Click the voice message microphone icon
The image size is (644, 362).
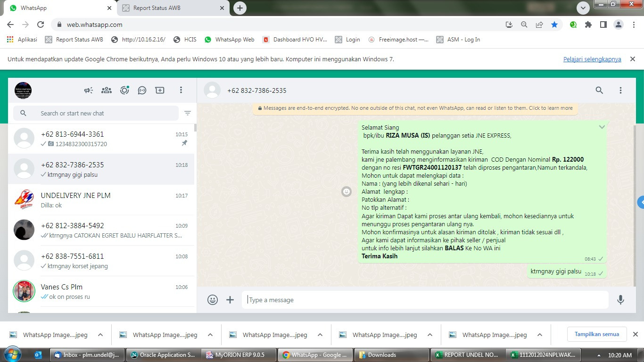click(x=620, y=300)
